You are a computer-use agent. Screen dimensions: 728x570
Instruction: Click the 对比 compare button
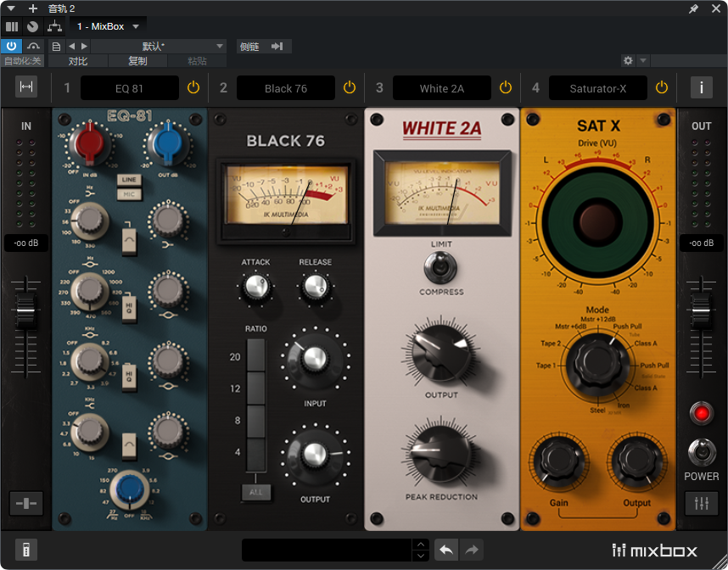click(78, 61)
